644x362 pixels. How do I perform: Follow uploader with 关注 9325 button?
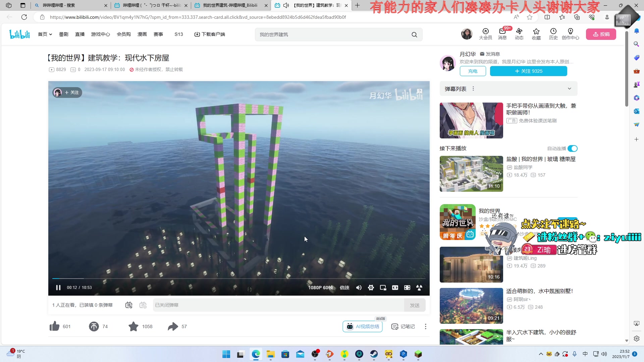(529, 71)
